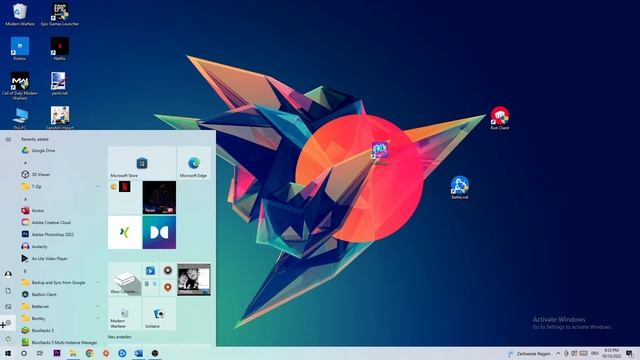640x360 pixels.
Task: Click the 'Recently added' header
Action: [x=35, y=139]
